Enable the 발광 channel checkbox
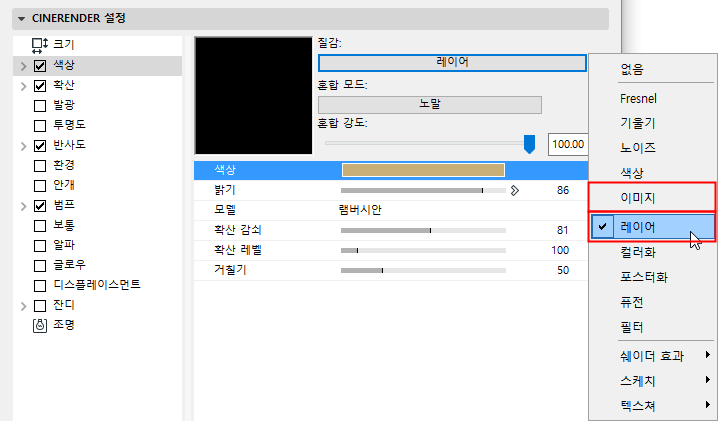Image resolution: width=718 pixels, height=421 pixels. [x=40, y=106]
